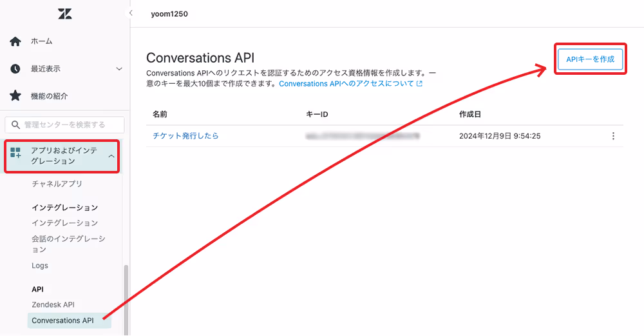The width and height of the screenshot is (644, 336).
Task: Click the 名前 column header
Action: tap(160, 114)
